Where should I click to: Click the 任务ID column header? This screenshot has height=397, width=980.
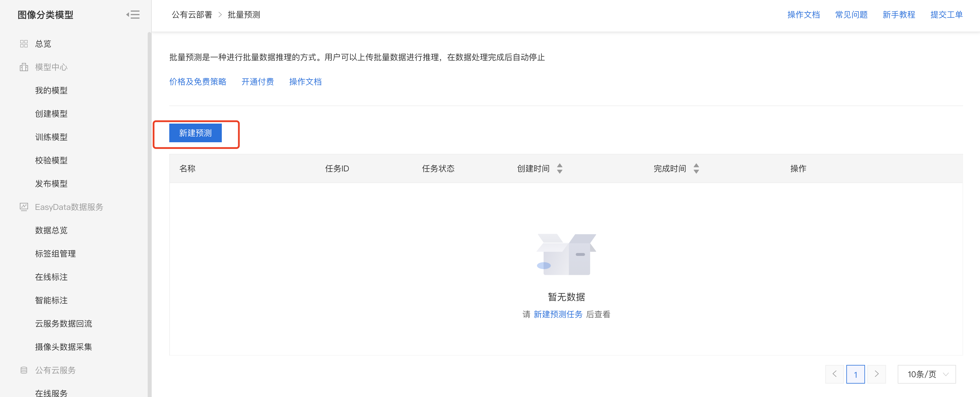(x=337, y=168)
